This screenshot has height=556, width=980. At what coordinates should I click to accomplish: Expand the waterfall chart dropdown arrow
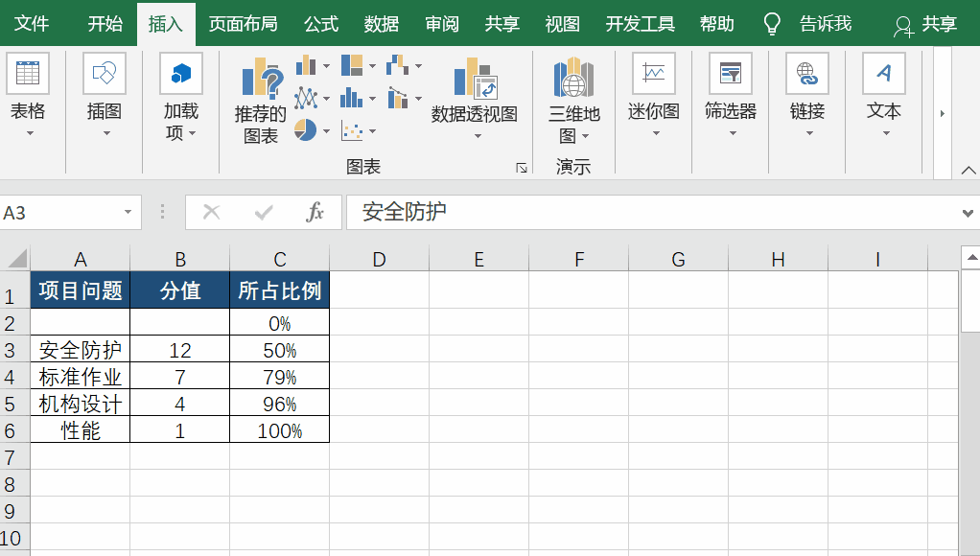(418, 65)
